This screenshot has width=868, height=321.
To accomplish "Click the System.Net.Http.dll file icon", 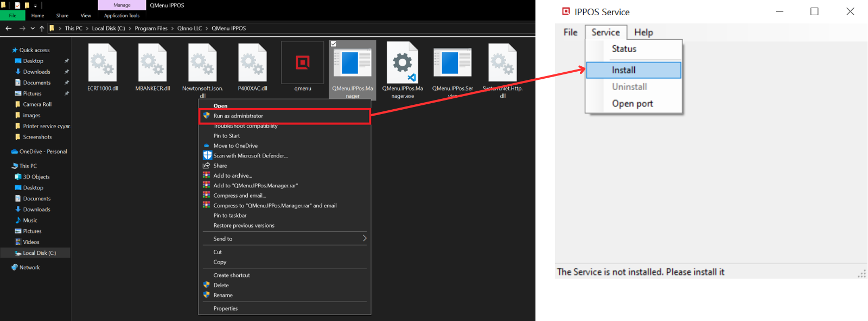I will point(502,64).
